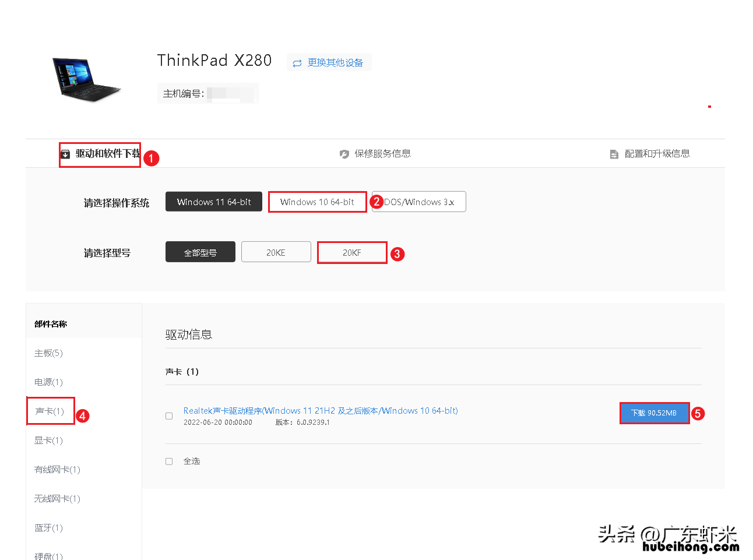Open Realtek声卡驱动程序 driver link
The height and width of the screenshot is (560, 753).
(x=321, y=411)
